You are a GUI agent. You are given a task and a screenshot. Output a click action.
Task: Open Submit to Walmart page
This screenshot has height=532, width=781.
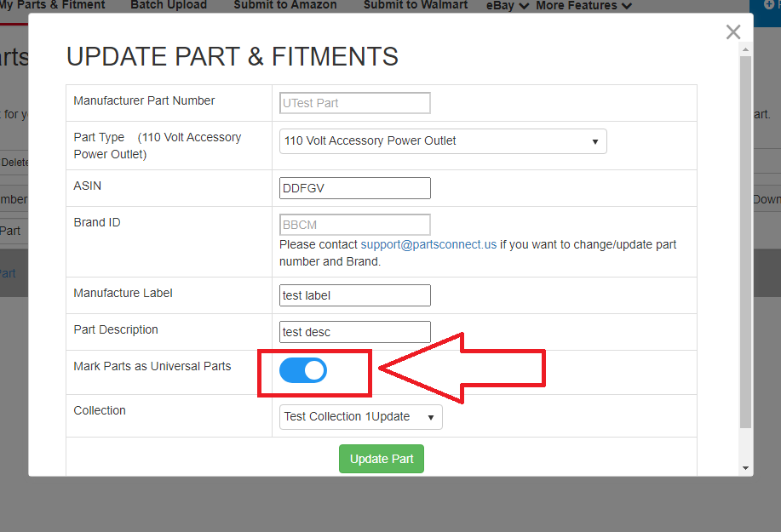tap(416, 6)
